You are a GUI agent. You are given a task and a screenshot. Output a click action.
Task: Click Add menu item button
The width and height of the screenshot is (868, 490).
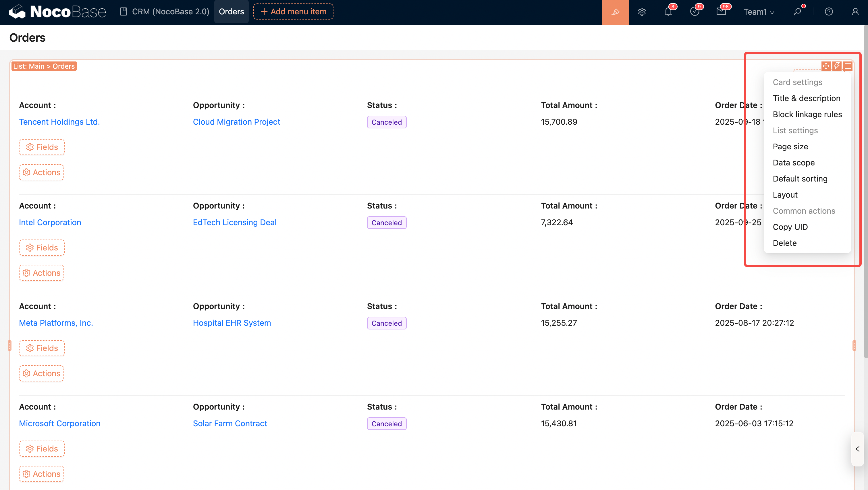coord(293,12)
